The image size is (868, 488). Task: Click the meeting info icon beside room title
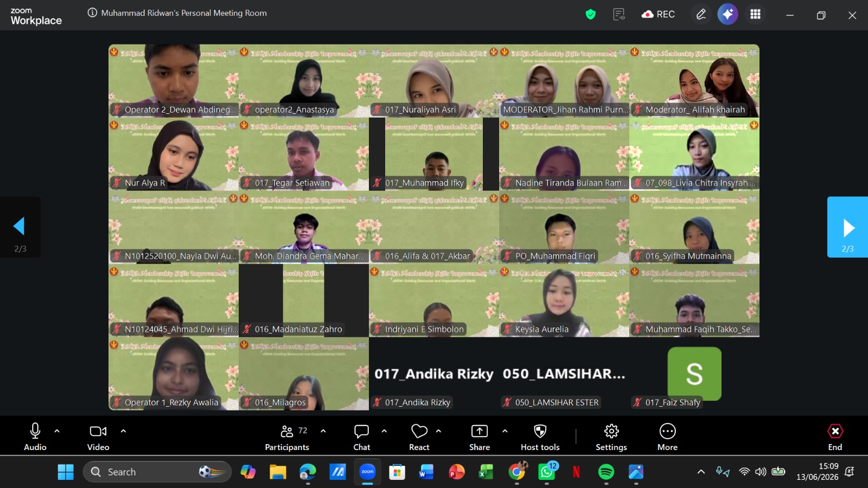point(92,13)
